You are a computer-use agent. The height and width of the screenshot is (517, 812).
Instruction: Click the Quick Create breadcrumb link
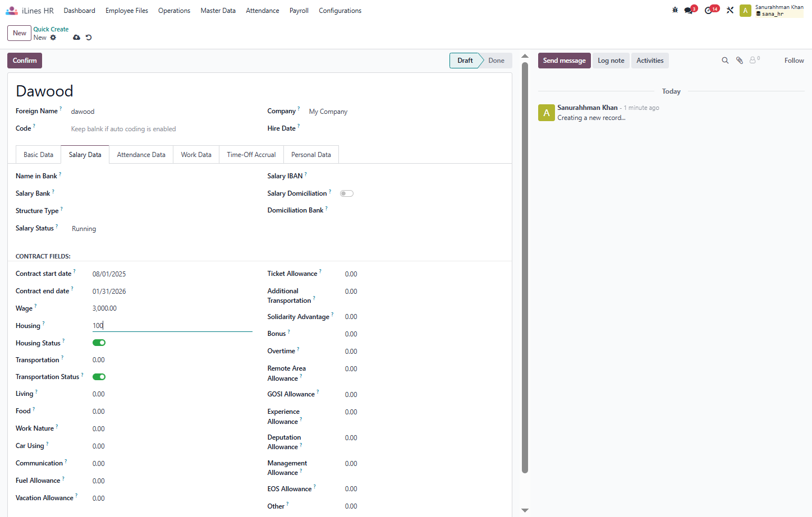[x=51, y=29]
